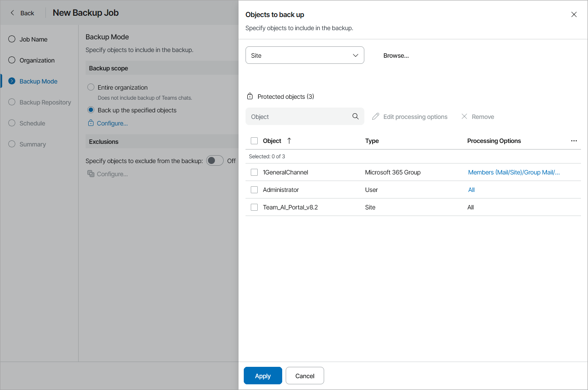Open the Organization wizard step
588x390 pixels.
[37, 60]
